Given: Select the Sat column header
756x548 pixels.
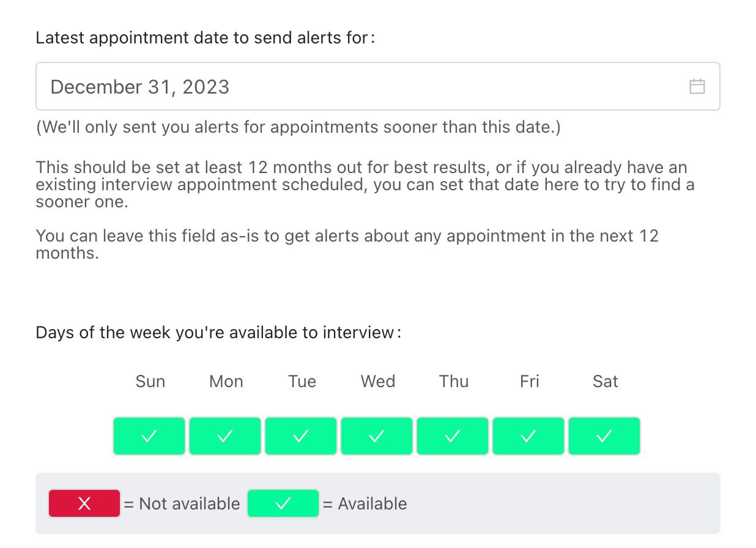Looking at the screenshot, I should [605, 381].
